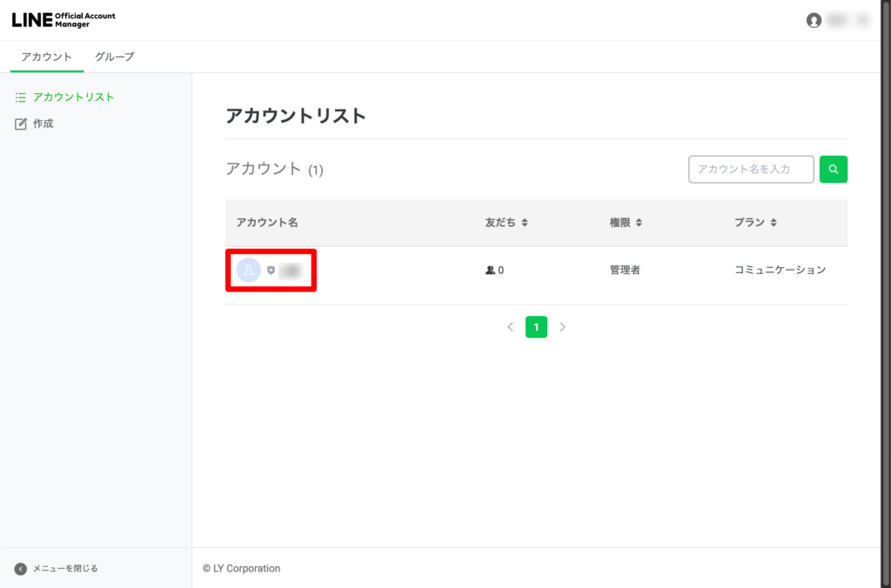Click the user profile icon at top right
Screen dimensions: 891x588
(814, 20)
